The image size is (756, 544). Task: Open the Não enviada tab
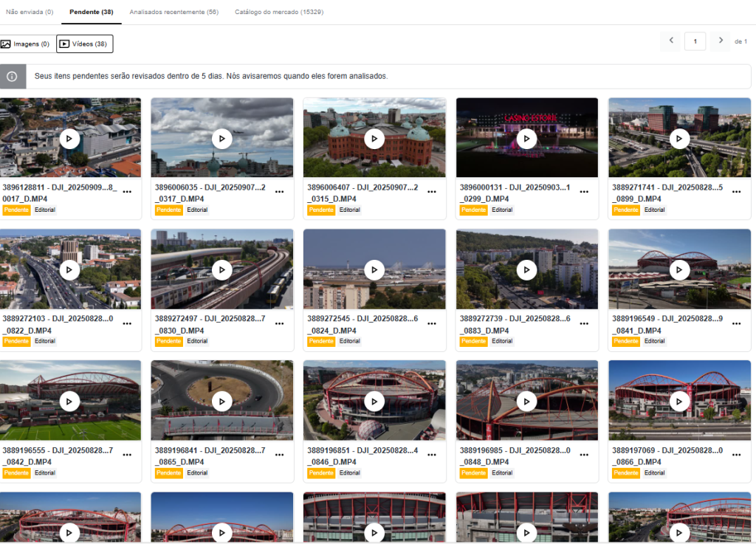tap(30, 13)
